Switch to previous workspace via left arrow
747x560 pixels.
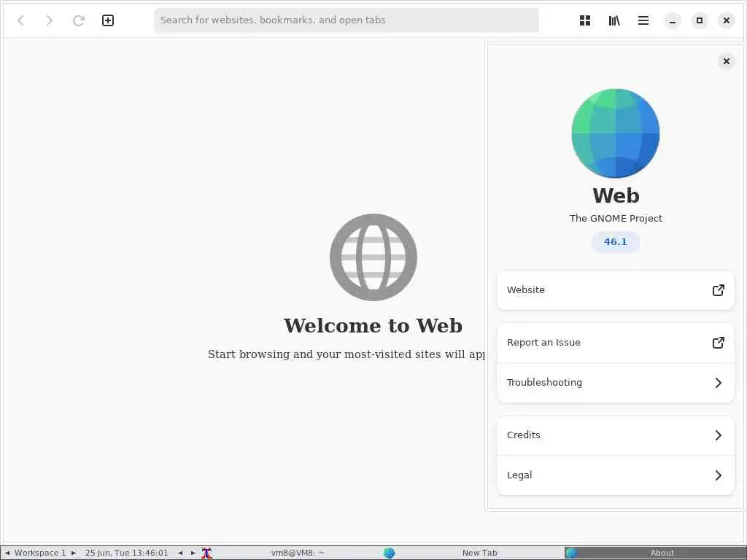click(x=7, y=553)
